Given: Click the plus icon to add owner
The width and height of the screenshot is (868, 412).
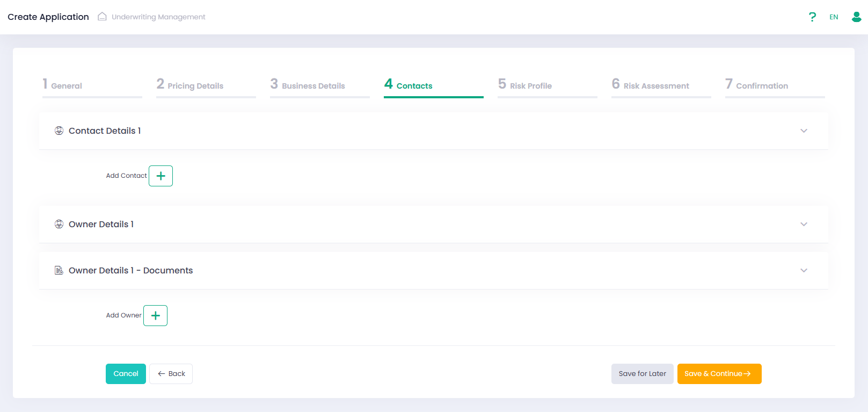Looking at the screenshot, I should coord(155,315).
